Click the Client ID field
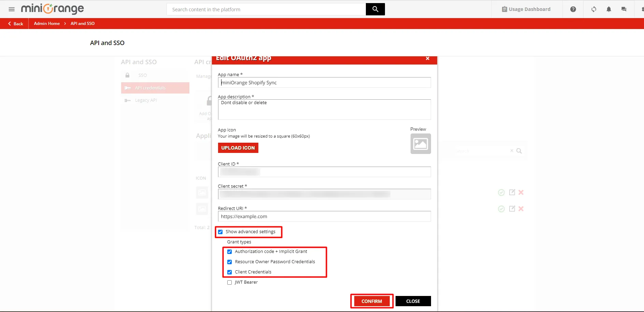The height and width of the screenshot is (312, 644). click(324, 172)
